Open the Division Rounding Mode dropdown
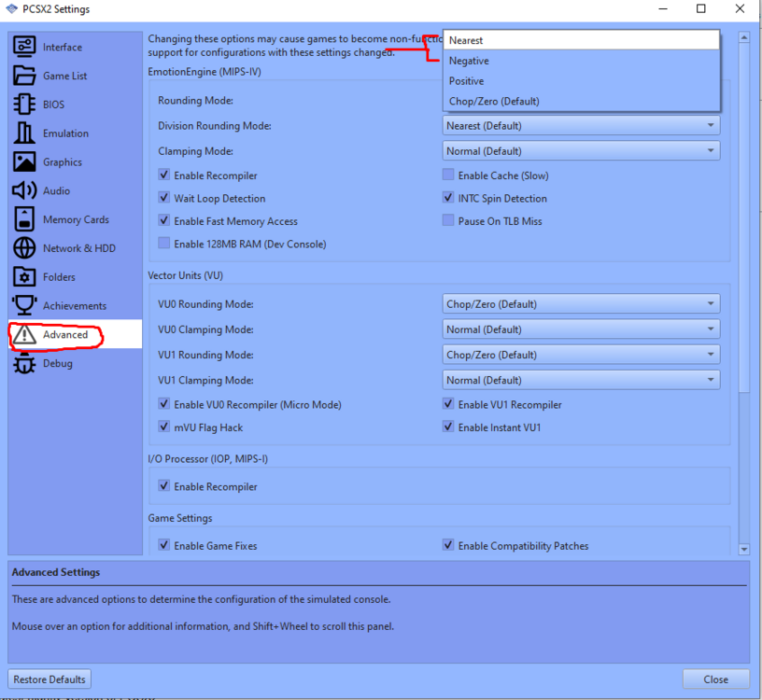Image resolution: width=762 pixels, height=700 pixels. pyautogui.click(x=580, y=125)
